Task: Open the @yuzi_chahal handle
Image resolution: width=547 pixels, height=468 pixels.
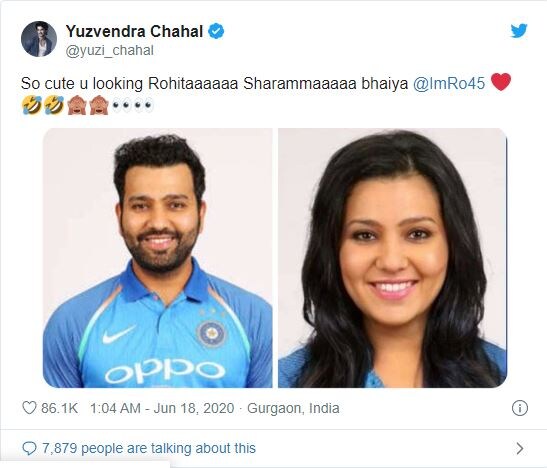Action: click(x=110, y=51)
